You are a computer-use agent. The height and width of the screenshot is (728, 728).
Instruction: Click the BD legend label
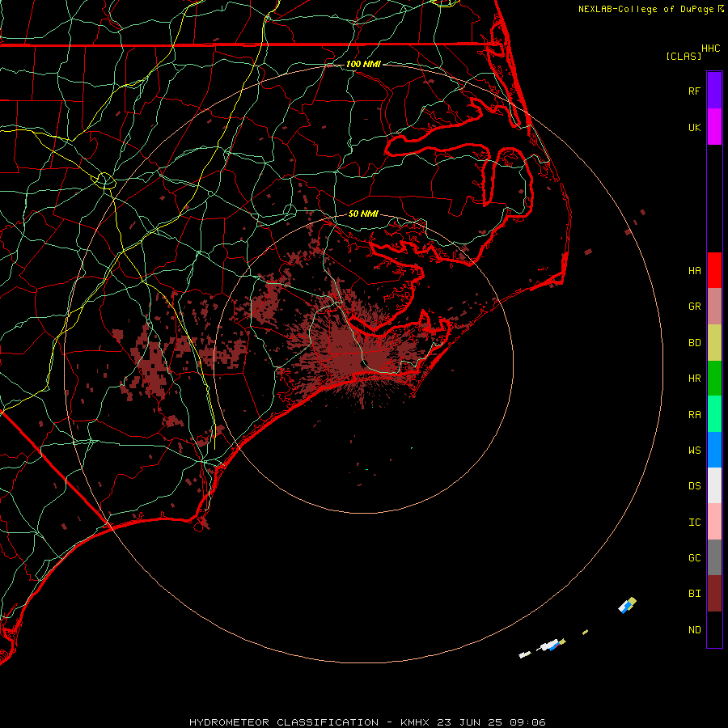[694, 343]
